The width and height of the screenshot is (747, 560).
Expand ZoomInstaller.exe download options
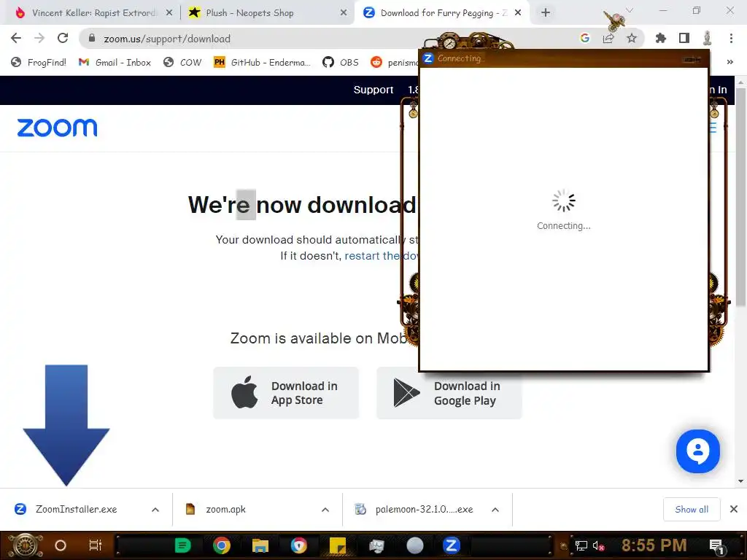(x=155, y=510)
